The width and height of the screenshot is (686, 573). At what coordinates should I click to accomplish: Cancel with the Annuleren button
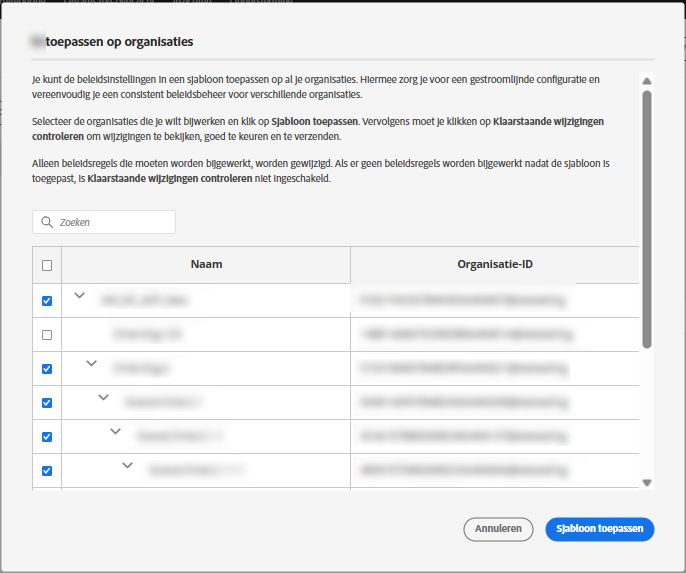pos(498,529)
